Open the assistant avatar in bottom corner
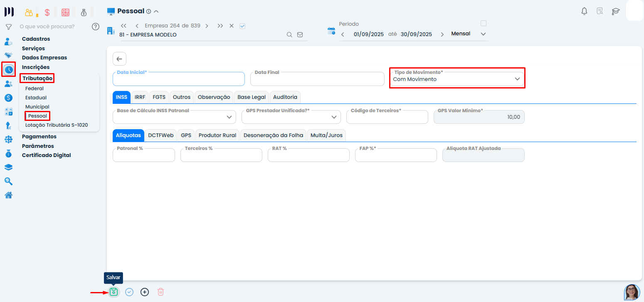The height and width of the screenshot is (302, 644). point(632,292)
